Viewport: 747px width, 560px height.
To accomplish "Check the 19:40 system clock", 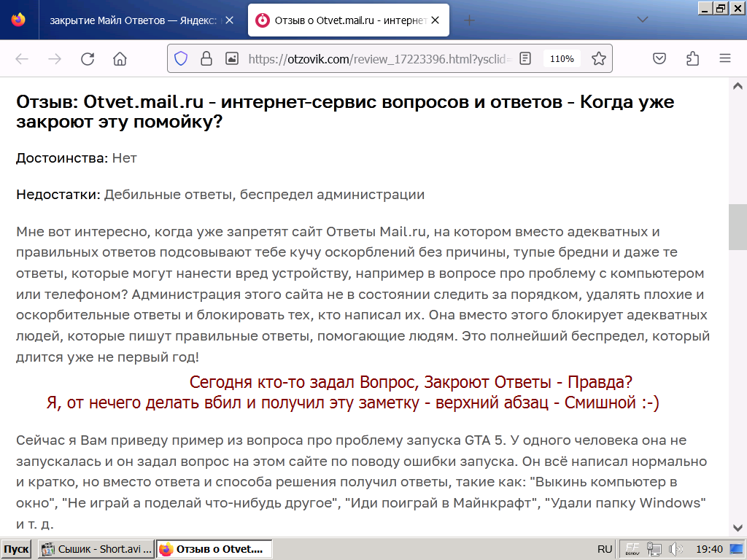I will (709, 549).
